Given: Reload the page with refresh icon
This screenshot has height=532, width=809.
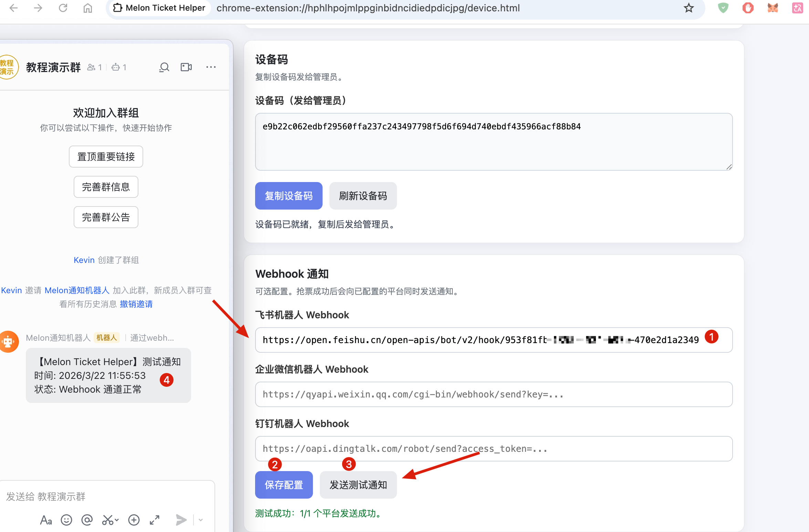Looking at the screenshot, I should tap(63, 8).
